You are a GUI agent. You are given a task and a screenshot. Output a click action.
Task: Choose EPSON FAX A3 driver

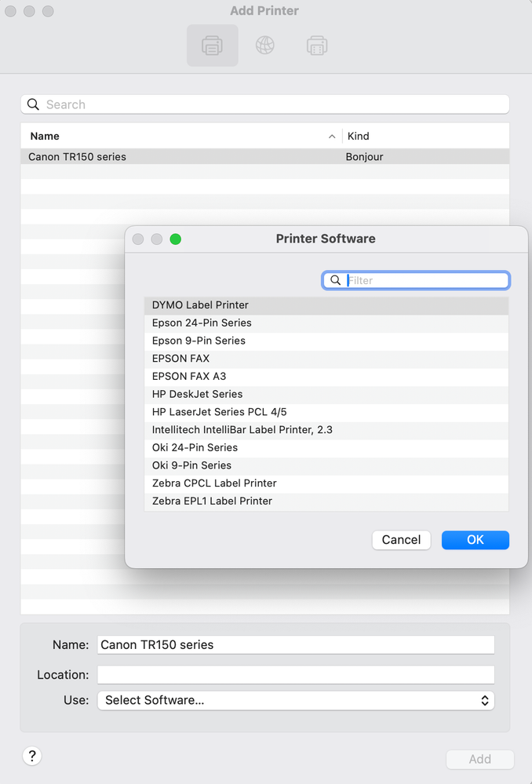coord(326,376)
